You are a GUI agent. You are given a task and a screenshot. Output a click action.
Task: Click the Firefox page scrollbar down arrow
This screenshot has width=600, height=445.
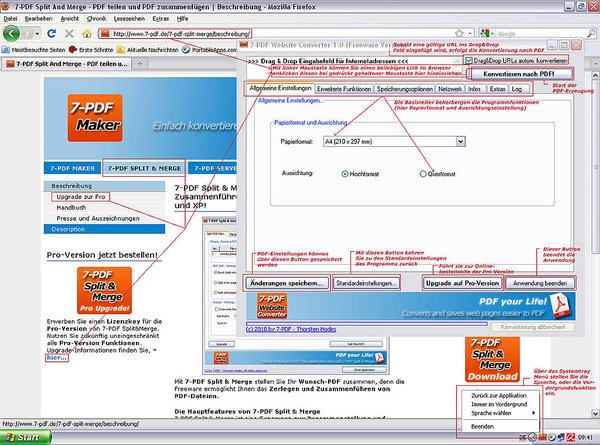(x=595, y=414)
